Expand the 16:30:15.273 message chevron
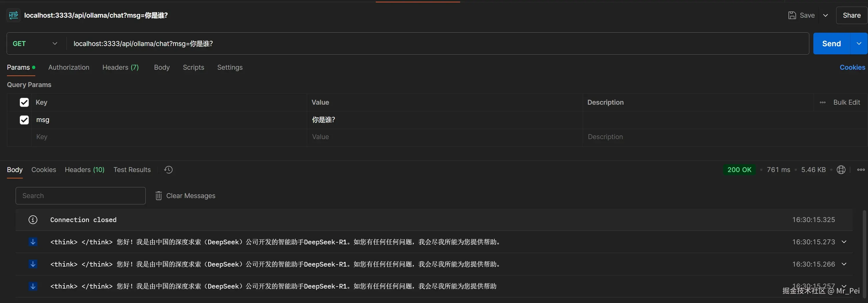Screen dimensions: 868x303 pos(844,242)
